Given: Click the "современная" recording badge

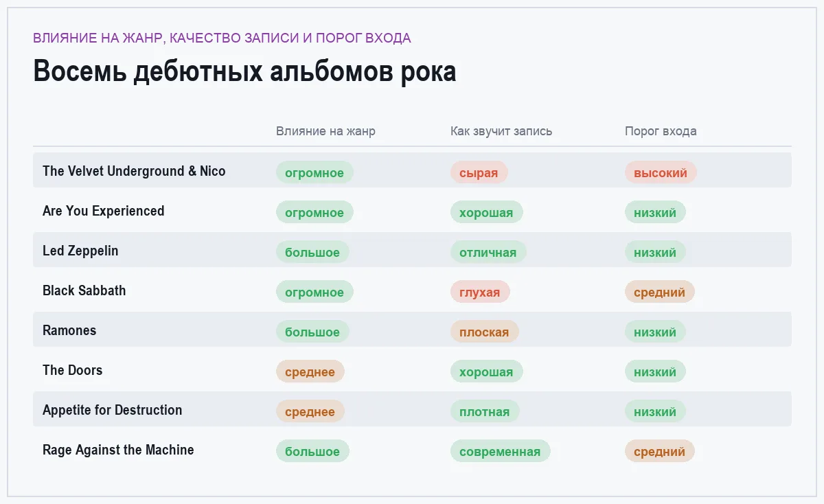Looking at the screenshot, I should point(500,451).
